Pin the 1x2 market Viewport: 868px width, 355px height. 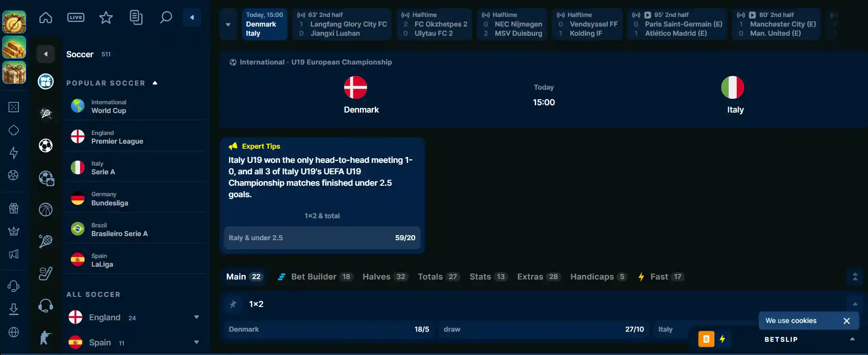click(233, 304)
